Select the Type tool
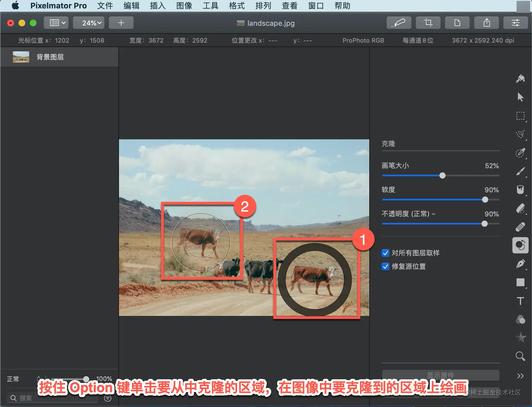Screen dimensions: 532x407 (520, 301)
